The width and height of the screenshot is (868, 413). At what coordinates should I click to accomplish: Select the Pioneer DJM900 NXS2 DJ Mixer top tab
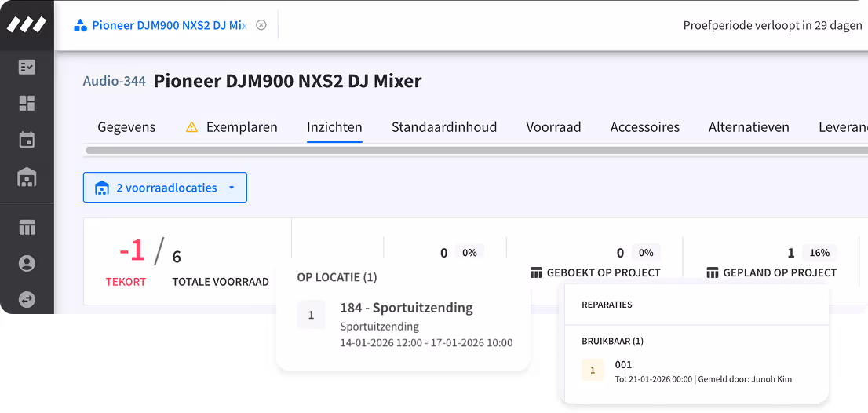[x=161, y=25]
